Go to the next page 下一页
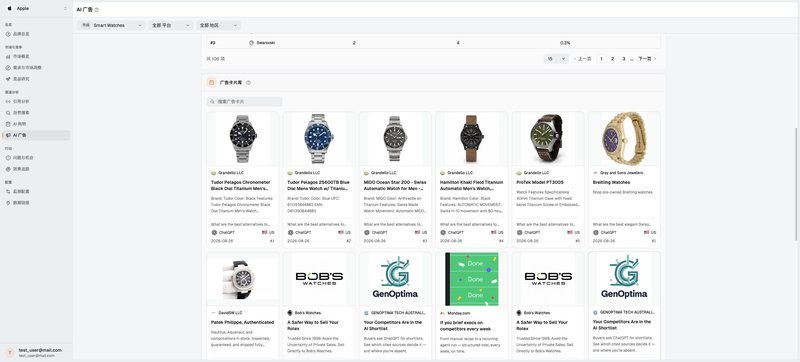This screenshot has width=800, height=362. coord(647,59)
